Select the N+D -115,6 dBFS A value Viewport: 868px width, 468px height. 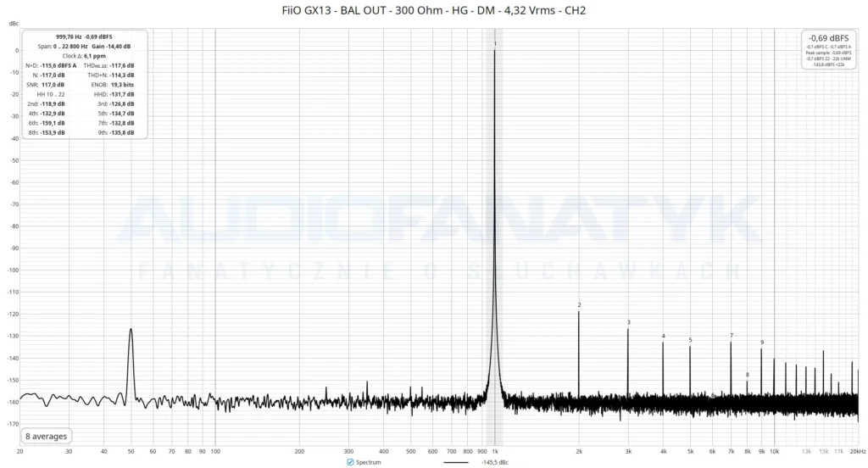(x=58, y=65)
